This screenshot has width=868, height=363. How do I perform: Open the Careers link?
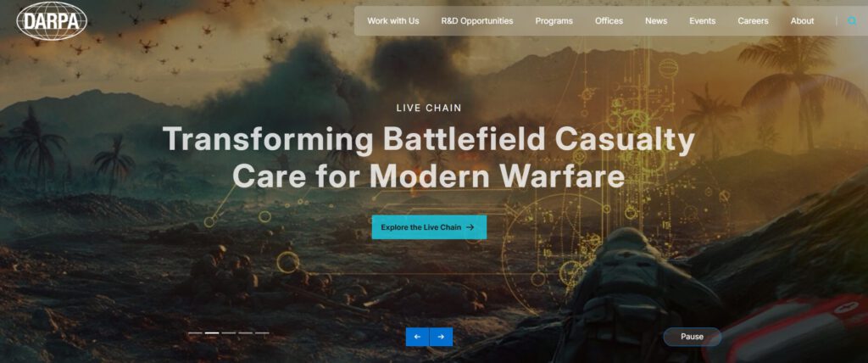[753, 21]
